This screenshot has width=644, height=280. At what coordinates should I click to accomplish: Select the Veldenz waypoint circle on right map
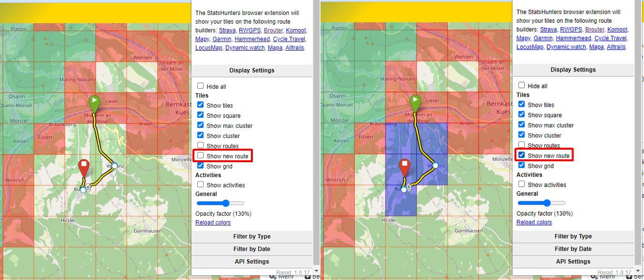pos(435,166)
